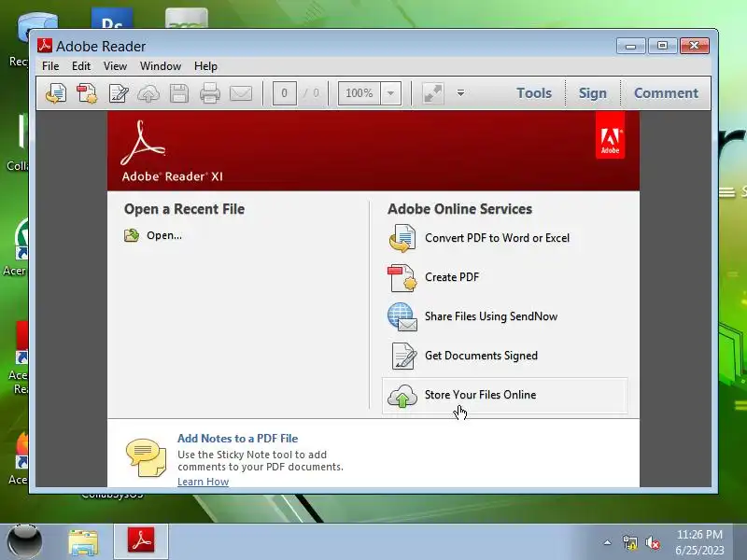Screen dimensions: 747x560
Task: Open the zoom percentage dropdown arrow
Action: coord(390,92)
